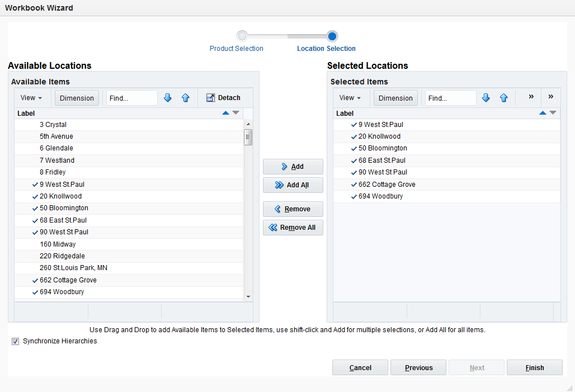Cancel the Workbook Wizard
The image size is (575, 392).
click(360, 367)
